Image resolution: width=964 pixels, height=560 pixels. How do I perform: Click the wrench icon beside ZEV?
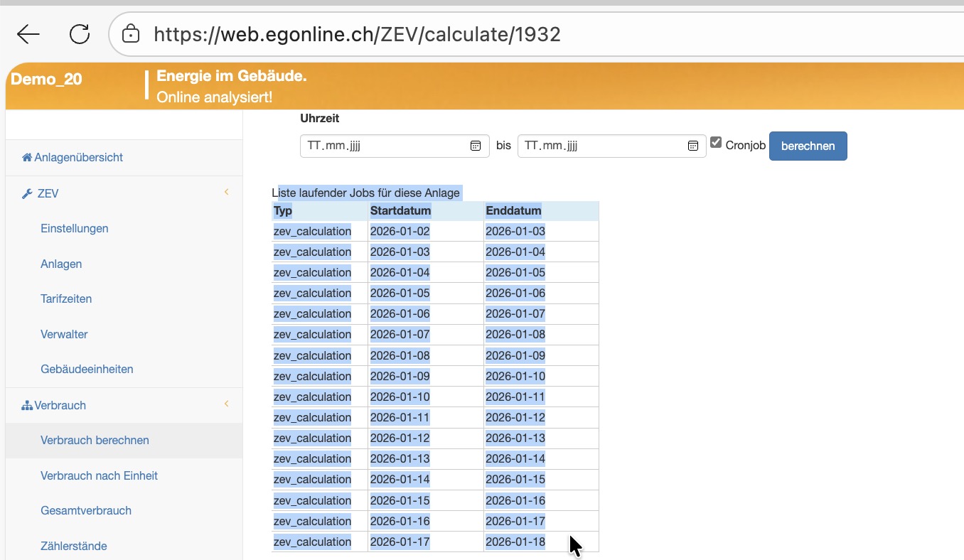pyautogui.click(x=27, y=193)
